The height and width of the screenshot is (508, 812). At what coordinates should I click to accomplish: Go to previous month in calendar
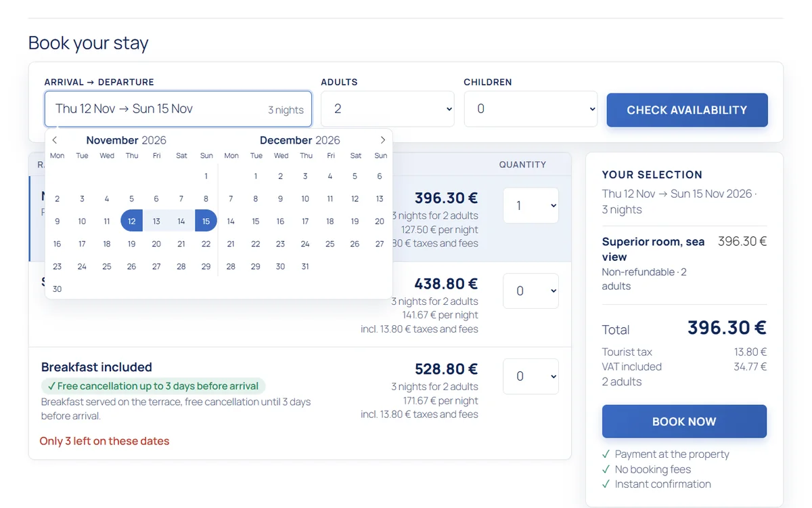(x=55, y=140)
